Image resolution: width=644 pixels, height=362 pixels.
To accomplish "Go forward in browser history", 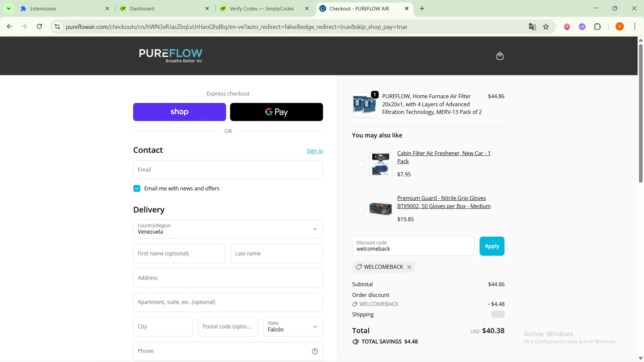I will tap(24, 27).
